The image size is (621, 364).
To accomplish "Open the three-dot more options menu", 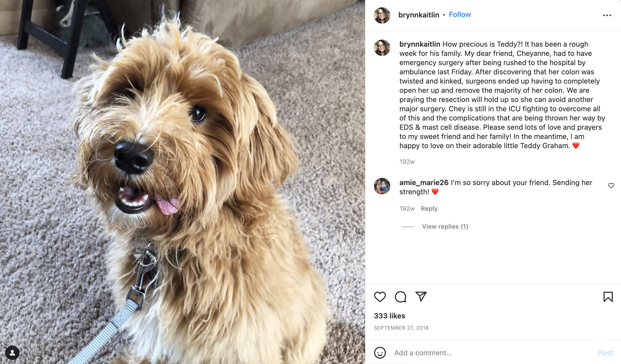I will coord(607,15).
